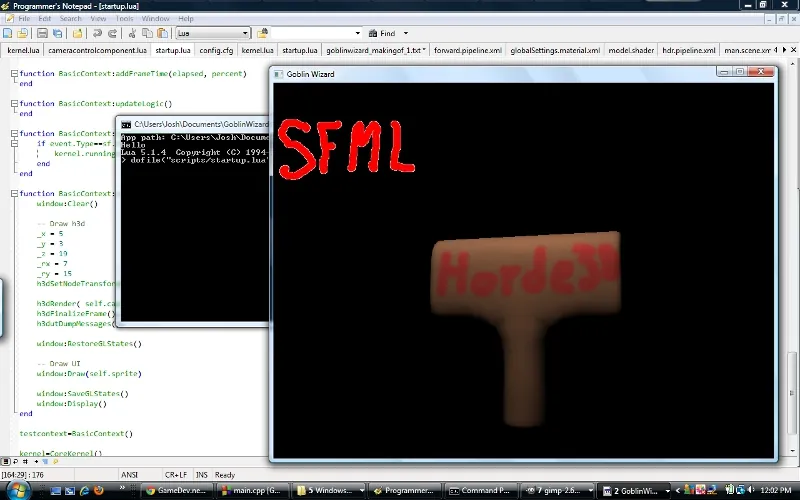Switch to the GameDev.ne... taskbar button
800x500 pixels.
pos(176,490)
